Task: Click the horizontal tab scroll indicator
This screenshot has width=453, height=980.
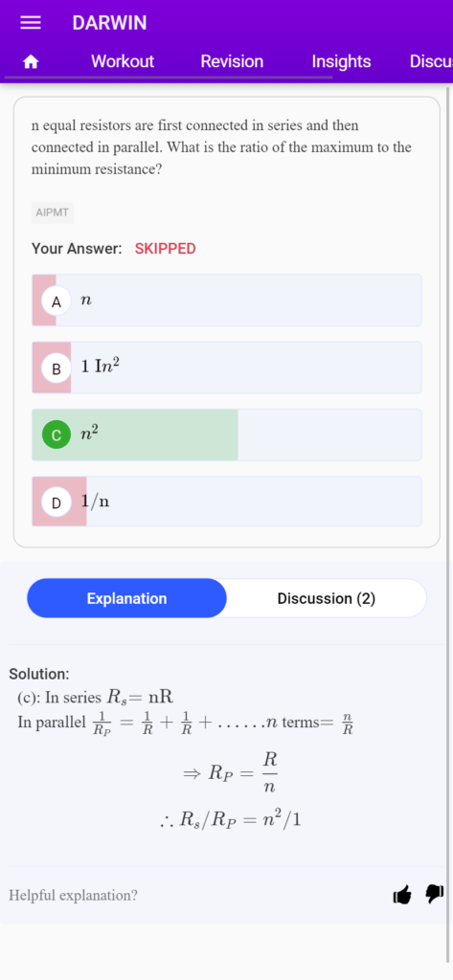Action: pyautogui.click(x=168, y=78)
